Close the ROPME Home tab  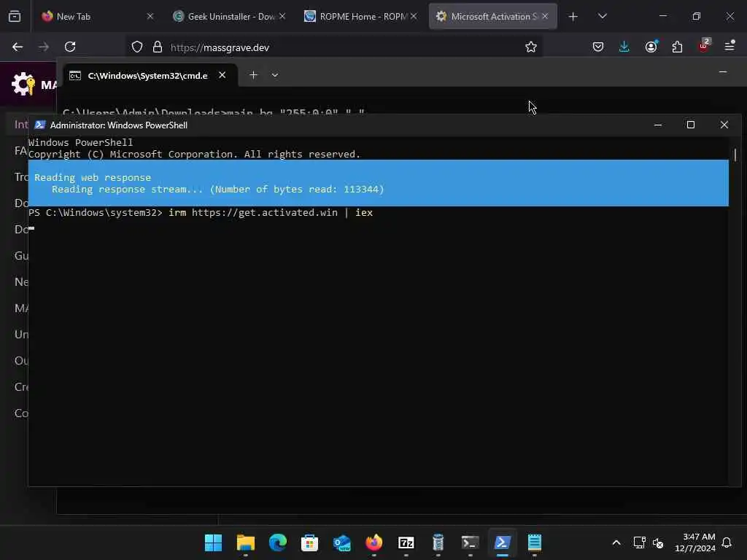pos(414,16)
